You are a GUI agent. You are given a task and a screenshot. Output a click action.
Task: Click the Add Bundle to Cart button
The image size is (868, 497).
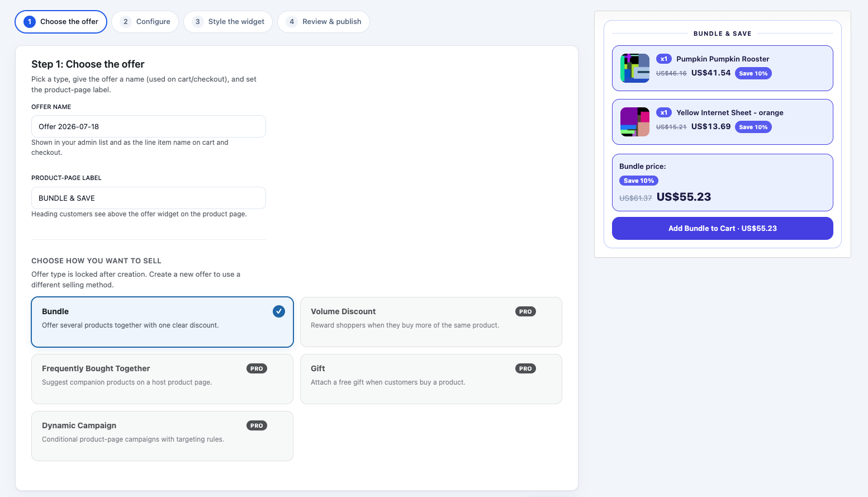pos(723,228)
